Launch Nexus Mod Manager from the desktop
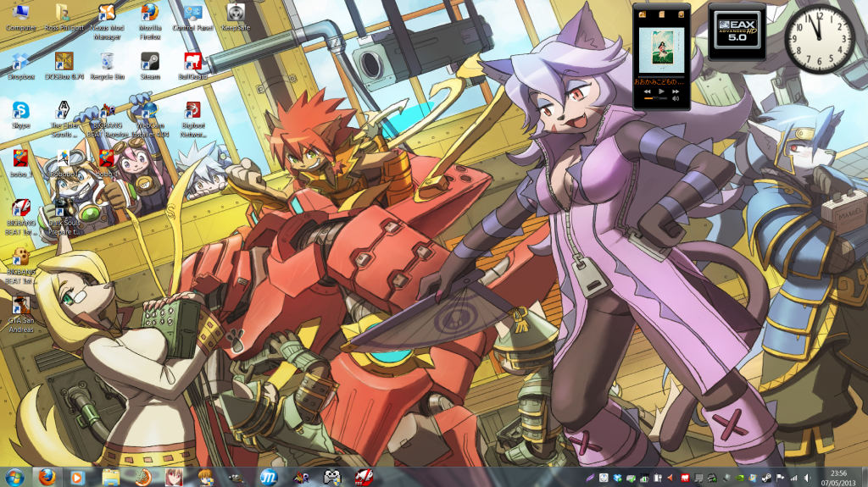 point(107,21)
